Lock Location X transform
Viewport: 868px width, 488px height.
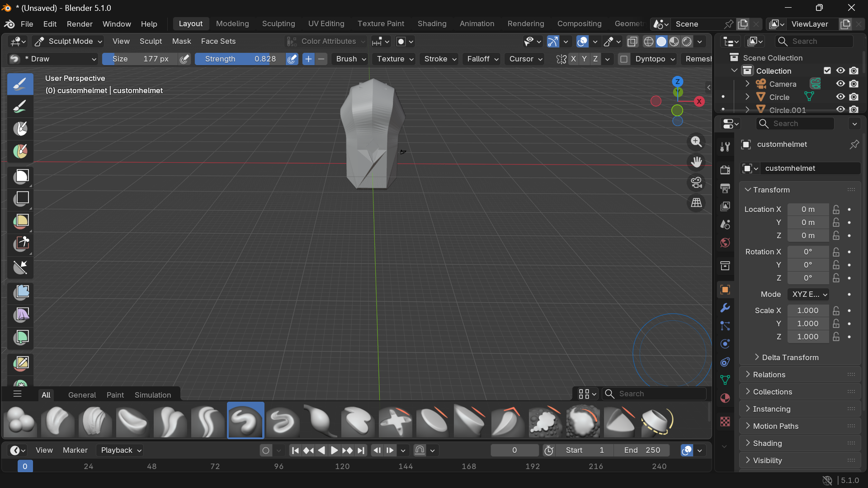(x=836, y=209)
